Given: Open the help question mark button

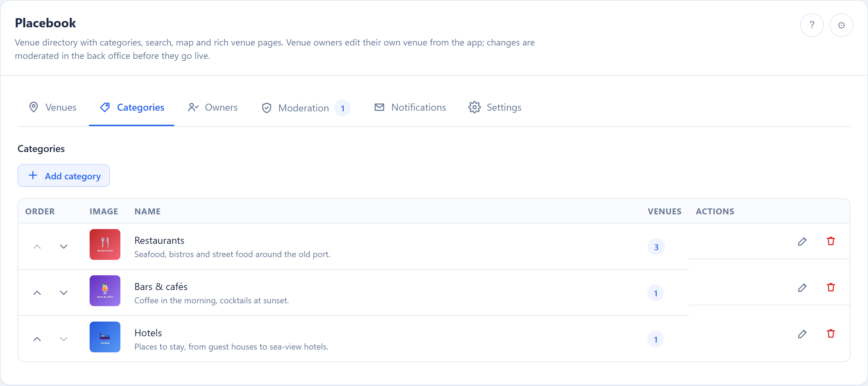Looking at the screenshot, I should coord(812,25).
